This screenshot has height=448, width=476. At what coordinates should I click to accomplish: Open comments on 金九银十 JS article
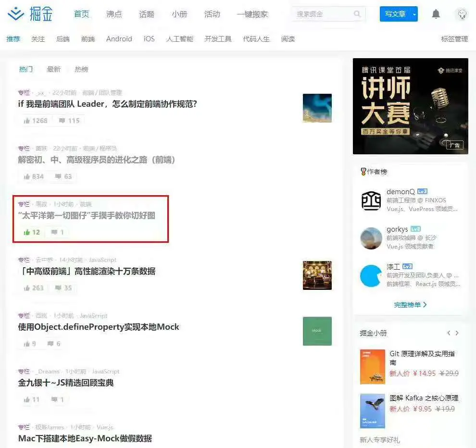pos(57,400)
